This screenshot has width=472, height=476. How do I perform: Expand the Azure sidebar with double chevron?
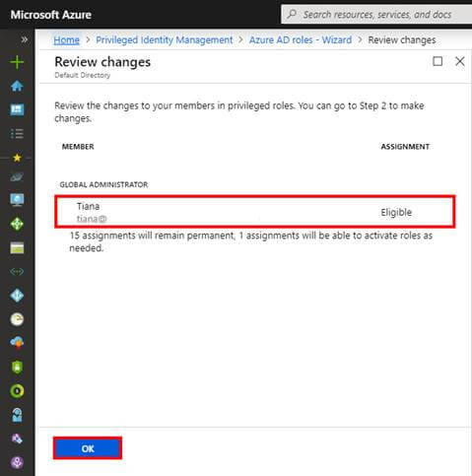point(24,39)
